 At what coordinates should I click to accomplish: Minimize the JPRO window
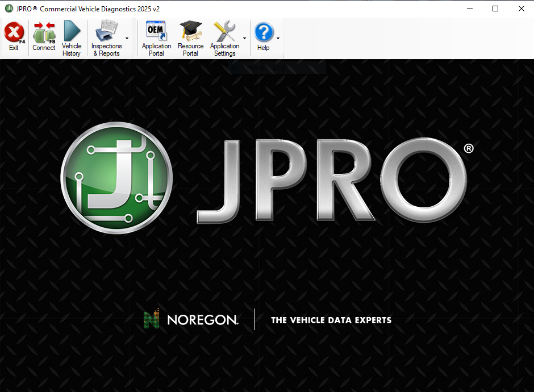(x=469, y=9)
